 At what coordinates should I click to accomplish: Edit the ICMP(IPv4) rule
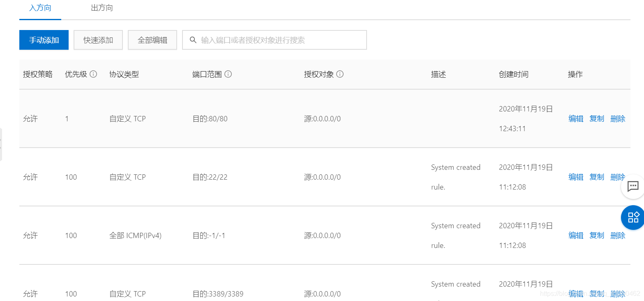[x=576, y=236]
